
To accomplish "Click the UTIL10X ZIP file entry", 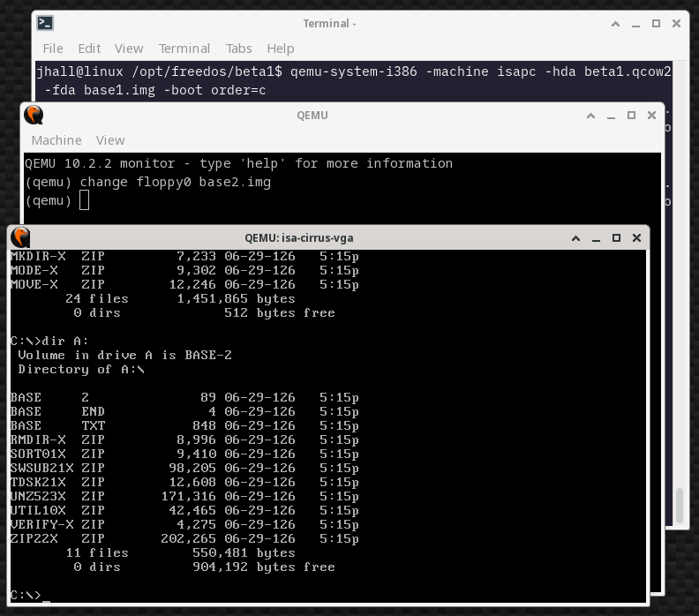I will click(x=184, y=510).
